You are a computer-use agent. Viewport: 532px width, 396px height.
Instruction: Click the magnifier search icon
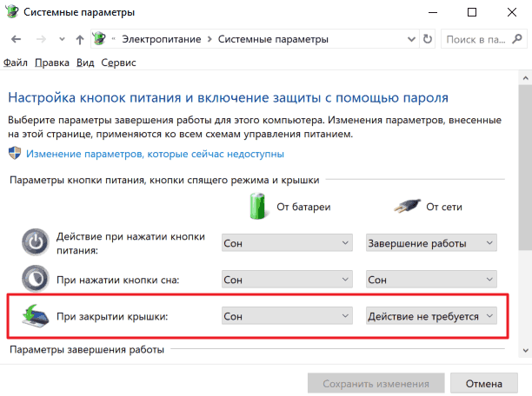pyautogui.click(x=517, y=39)
